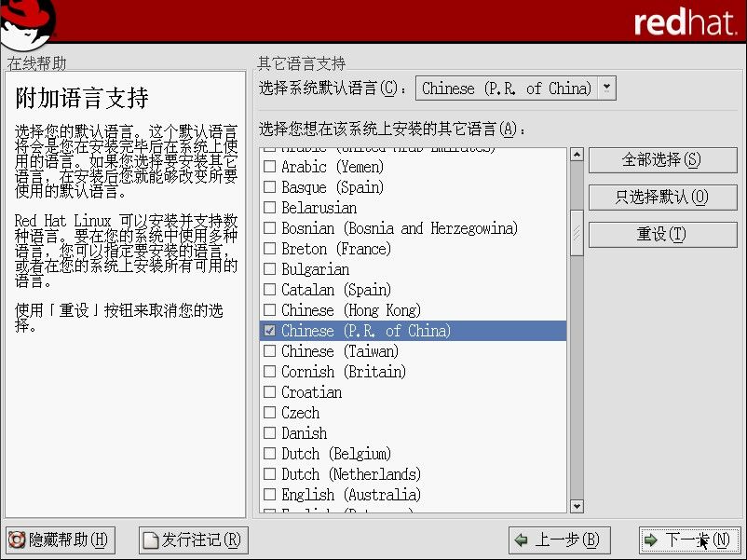Check the Cornish (Britain) box
This screenshot has height=560, width=747.
click(x=269, y=371)
